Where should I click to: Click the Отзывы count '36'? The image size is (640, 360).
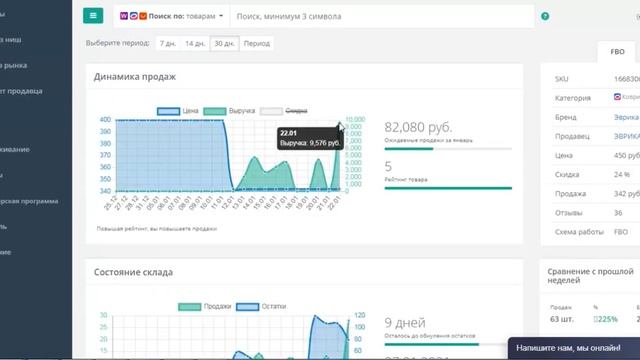coord(618,213)
